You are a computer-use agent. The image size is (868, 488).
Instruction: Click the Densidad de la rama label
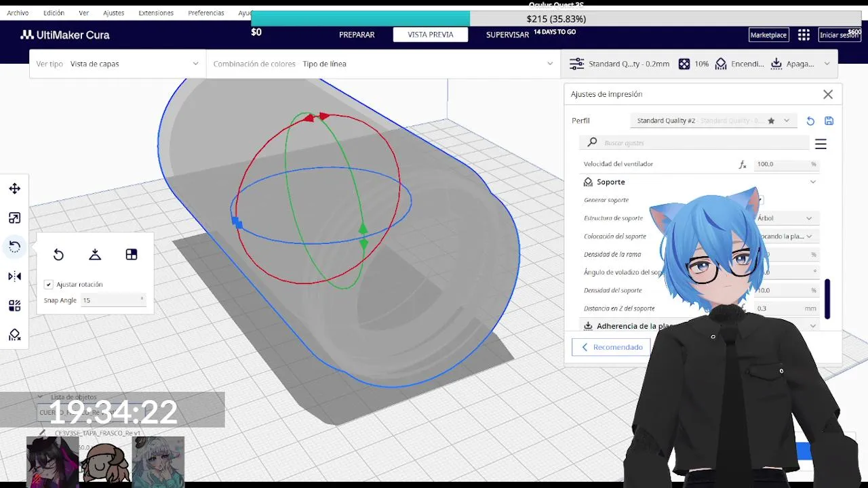[x=612, y=254]
